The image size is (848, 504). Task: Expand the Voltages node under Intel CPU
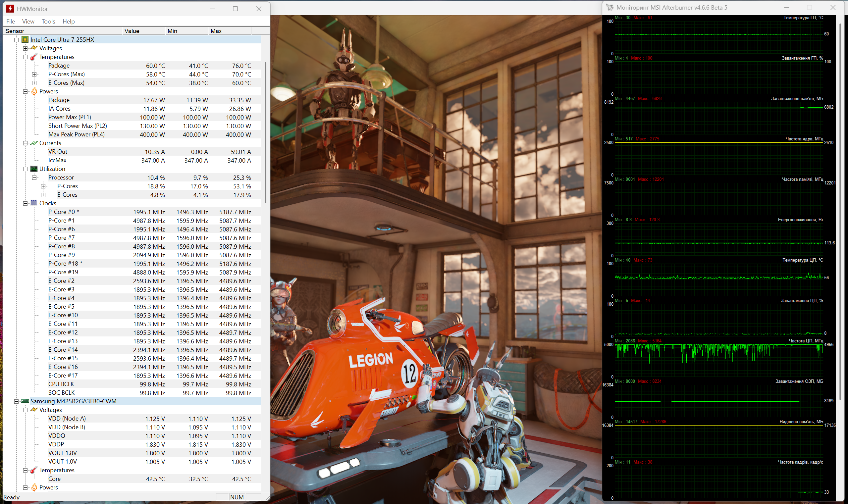26,48
